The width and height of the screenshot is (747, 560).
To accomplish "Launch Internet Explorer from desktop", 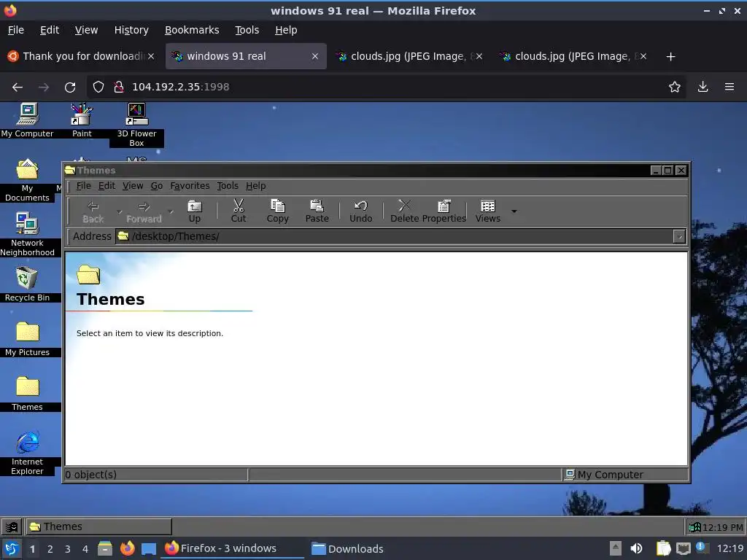I will (27, 454).
